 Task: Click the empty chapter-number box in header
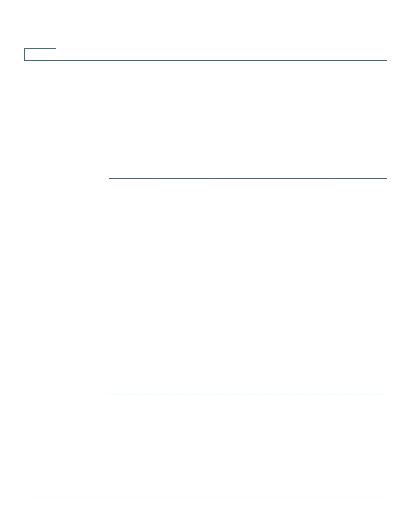(40, 54)
